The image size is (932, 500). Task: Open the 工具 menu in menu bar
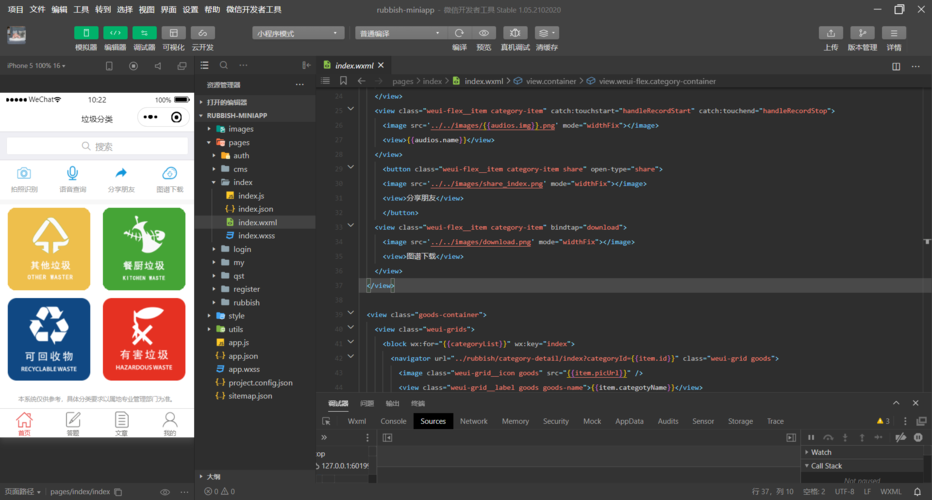[81, 9]
